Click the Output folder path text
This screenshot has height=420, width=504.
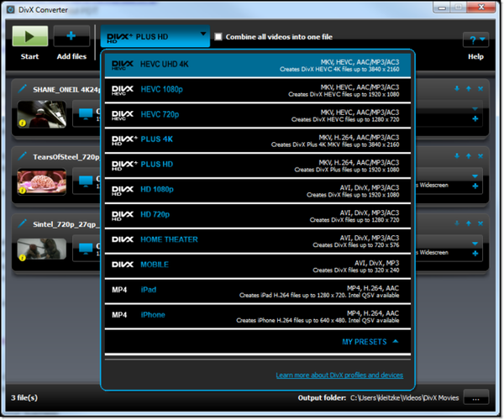(404, 398)
